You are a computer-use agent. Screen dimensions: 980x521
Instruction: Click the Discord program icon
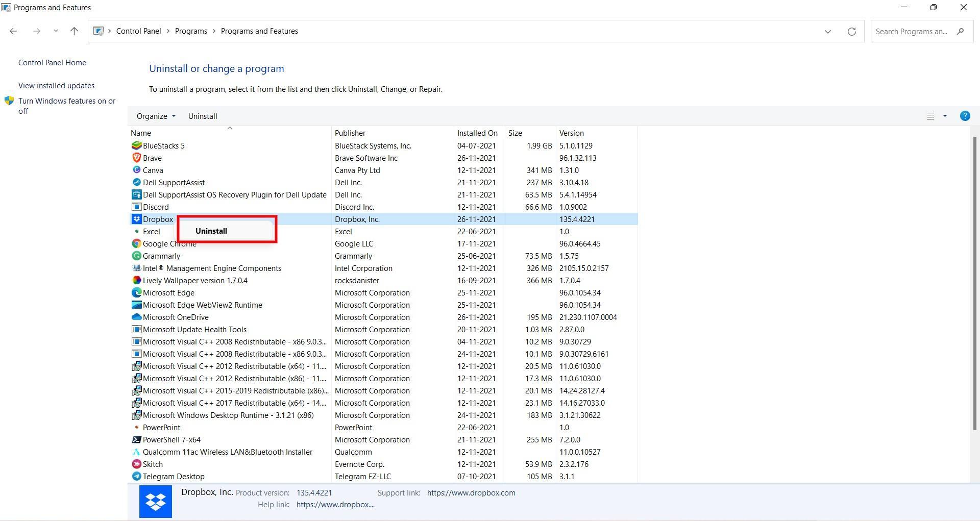(136, 207)
